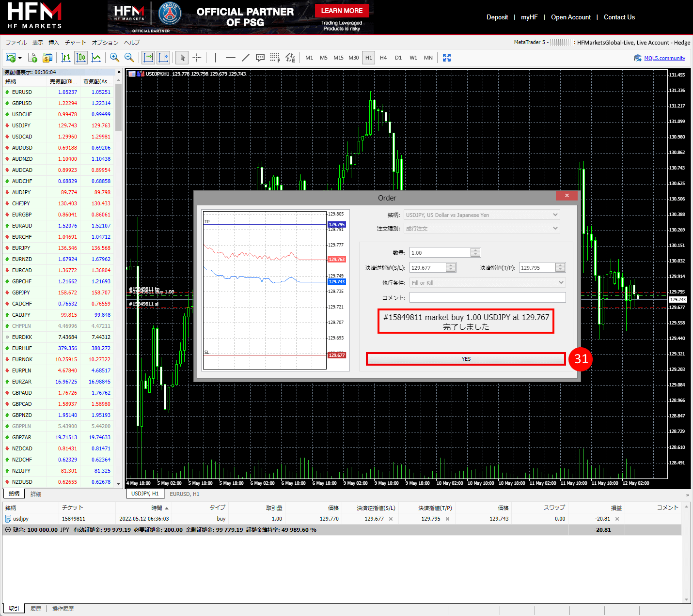Switch to the EURUSD, H1 chart tab

click(184, 494)
